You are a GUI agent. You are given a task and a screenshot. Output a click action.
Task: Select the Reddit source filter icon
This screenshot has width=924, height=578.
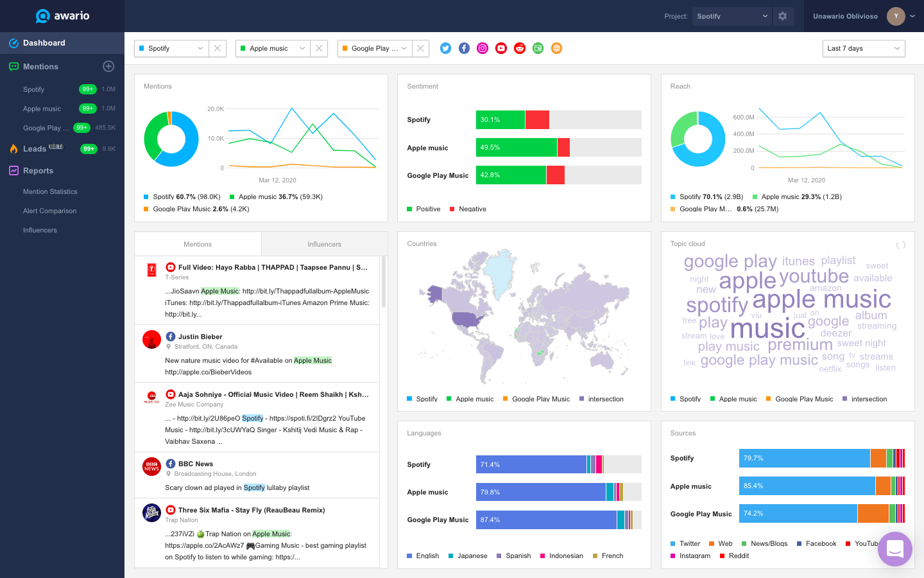[x=519, y=48]
